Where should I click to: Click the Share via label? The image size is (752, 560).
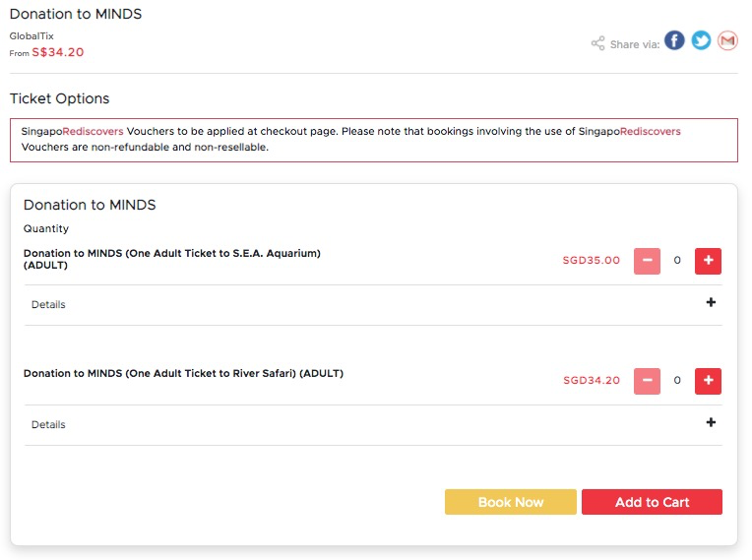point(635,44)
